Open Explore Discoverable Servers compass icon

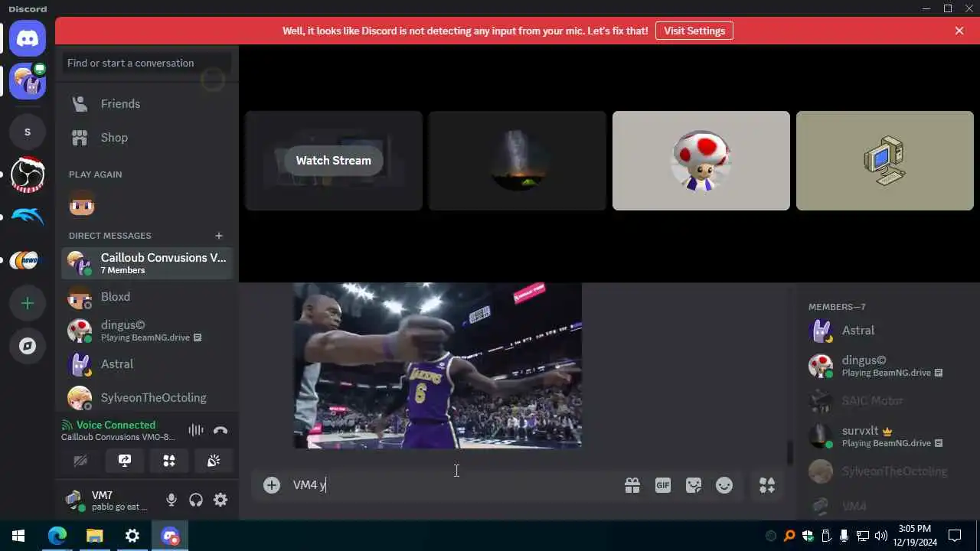click(28, 346)
